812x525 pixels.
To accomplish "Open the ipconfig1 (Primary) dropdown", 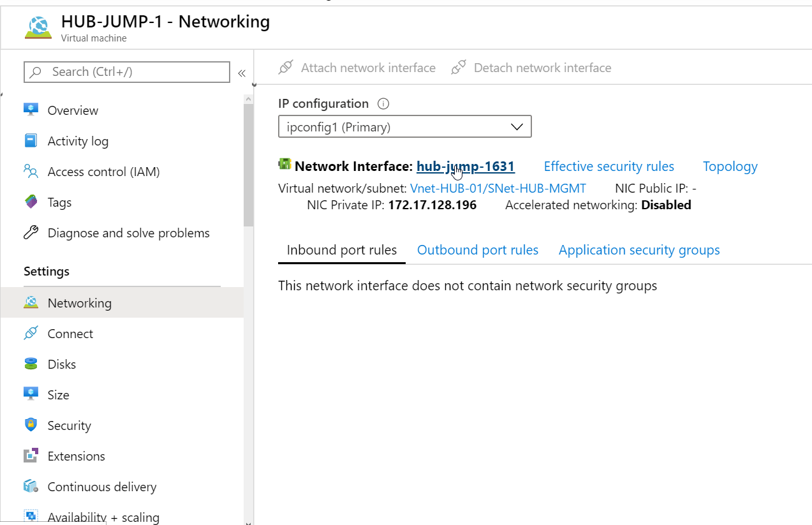I will (405, 127).
